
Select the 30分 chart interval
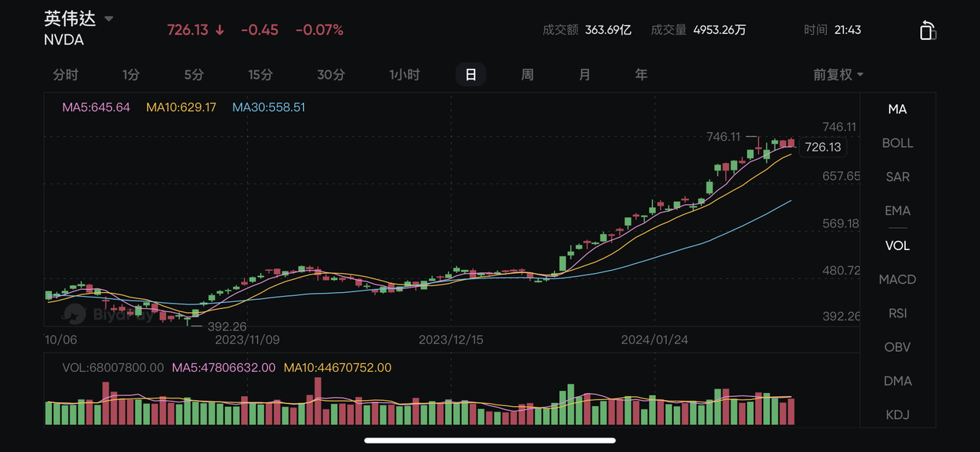331,74
